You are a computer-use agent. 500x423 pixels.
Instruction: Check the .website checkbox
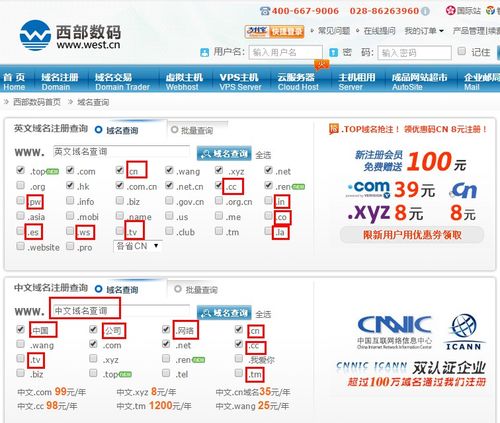(x=21, y=246)
